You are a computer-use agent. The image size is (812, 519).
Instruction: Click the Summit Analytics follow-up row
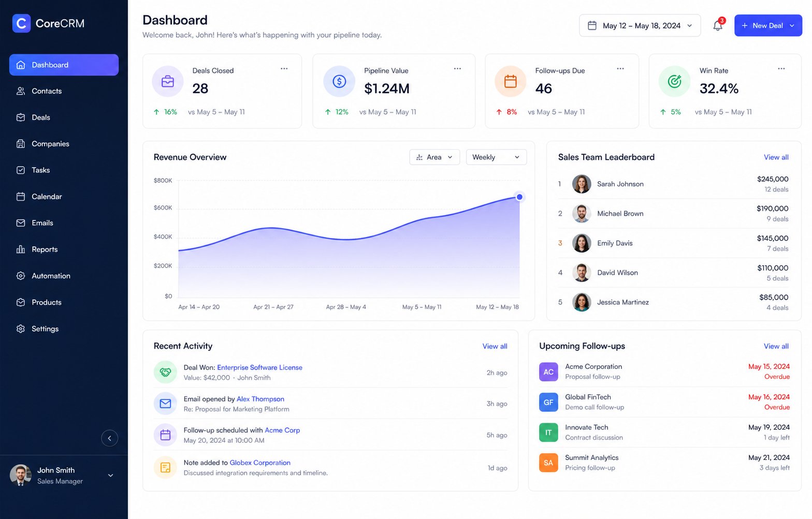point(664,463)
